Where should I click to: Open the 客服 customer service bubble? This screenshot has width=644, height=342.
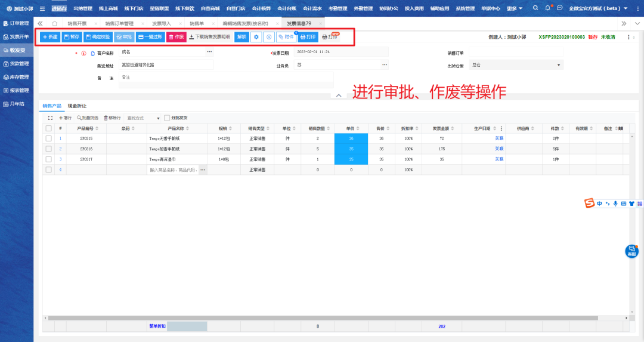[631, 251]
